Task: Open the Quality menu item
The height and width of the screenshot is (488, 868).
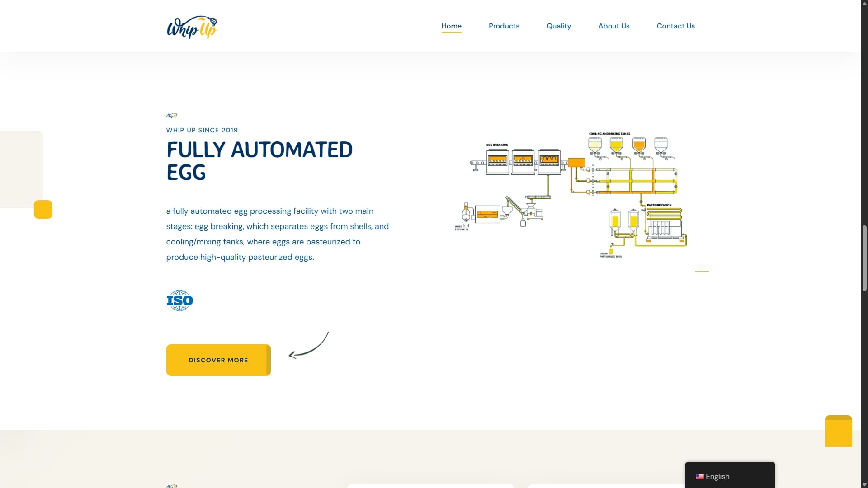Action: [x=558, y=26]
